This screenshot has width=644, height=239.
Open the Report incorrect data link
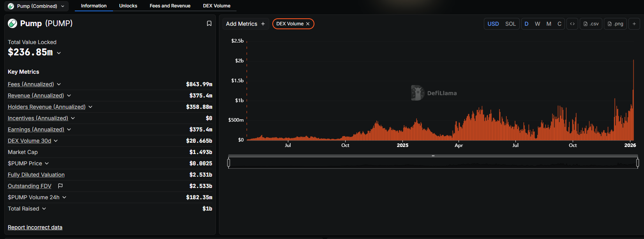[x=35, y=227]
